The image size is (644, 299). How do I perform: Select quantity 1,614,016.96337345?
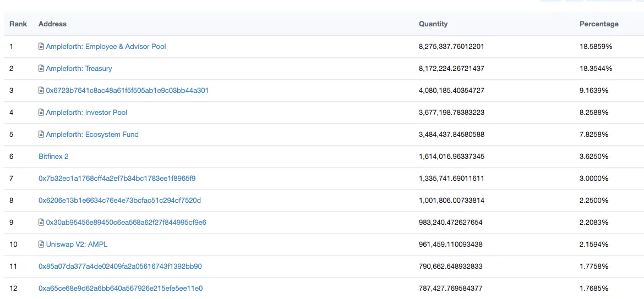click(x=451, y=156)
